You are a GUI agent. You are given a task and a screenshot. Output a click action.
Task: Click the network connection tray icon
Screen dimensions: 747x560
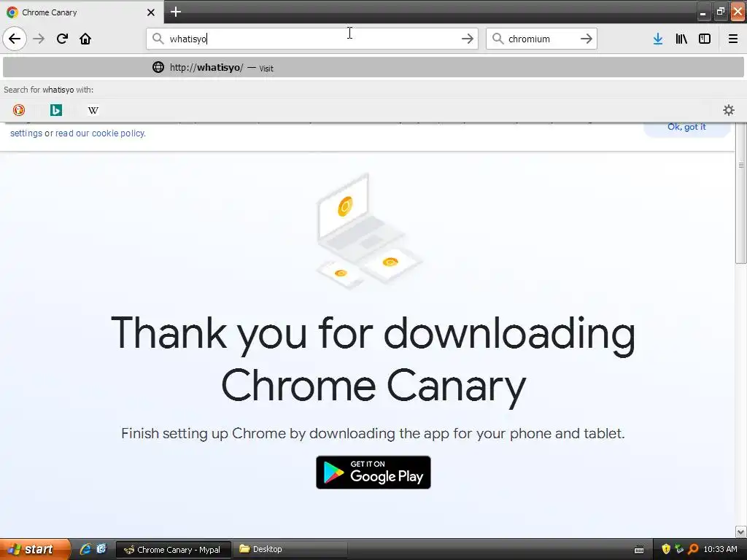[x=679, y=549]
